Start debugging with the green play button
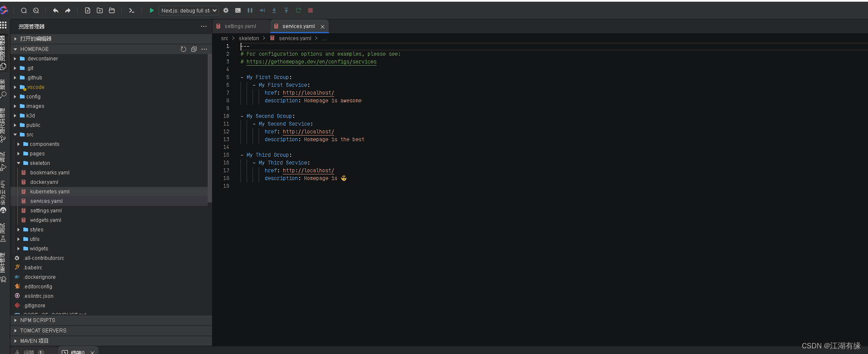The width and height of the screenshot is (868, 354). tap(152, 10)
